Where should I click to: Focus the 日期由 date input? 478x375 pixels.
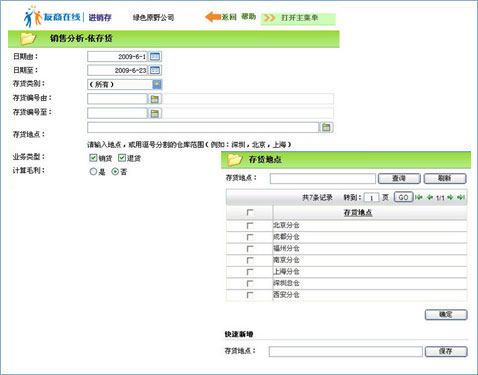click(117, 57)
